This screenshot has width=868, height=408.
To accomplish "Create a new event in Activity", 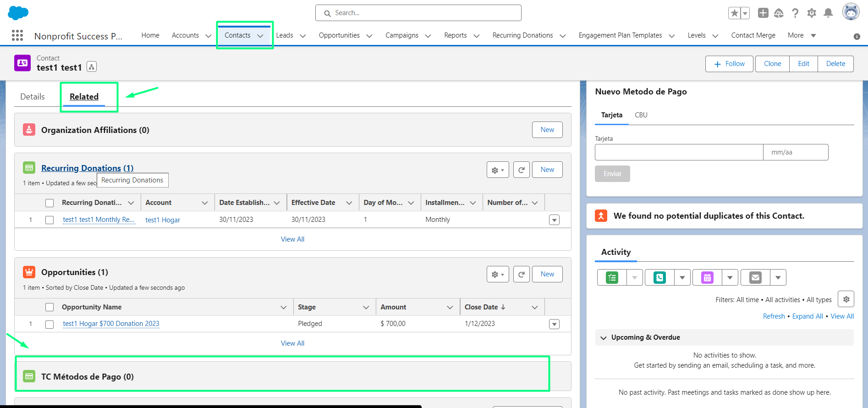I will pos(707,277).
